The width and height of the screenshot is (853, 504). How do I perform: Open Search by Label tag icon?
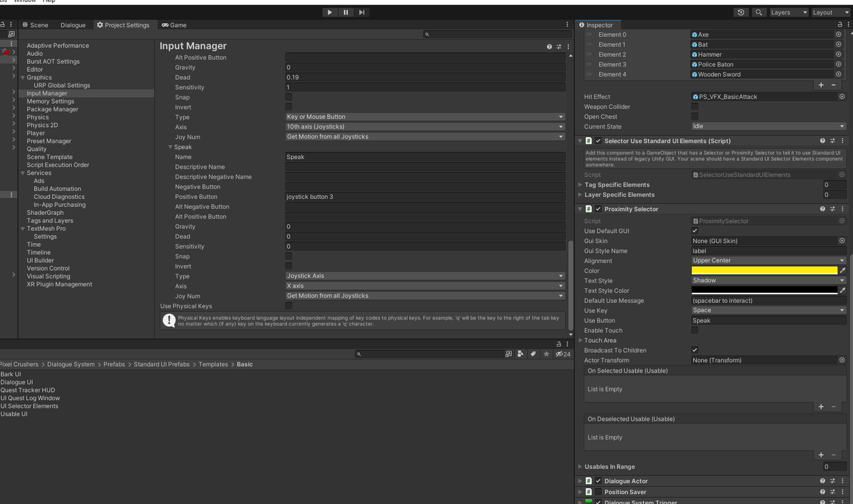533,354
